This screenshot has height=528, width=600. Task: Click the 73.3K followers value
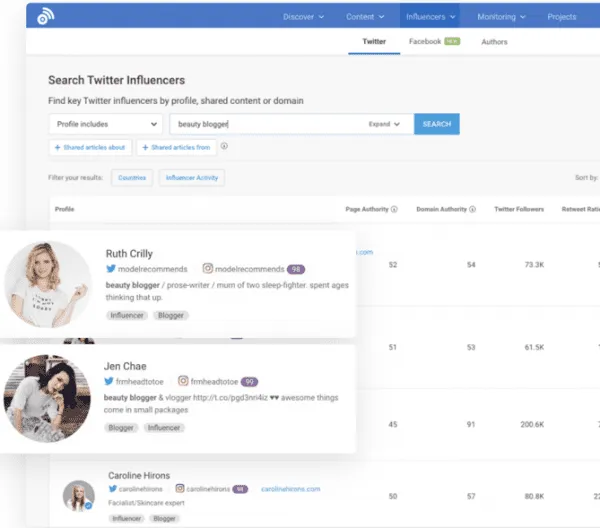point(534,265)
